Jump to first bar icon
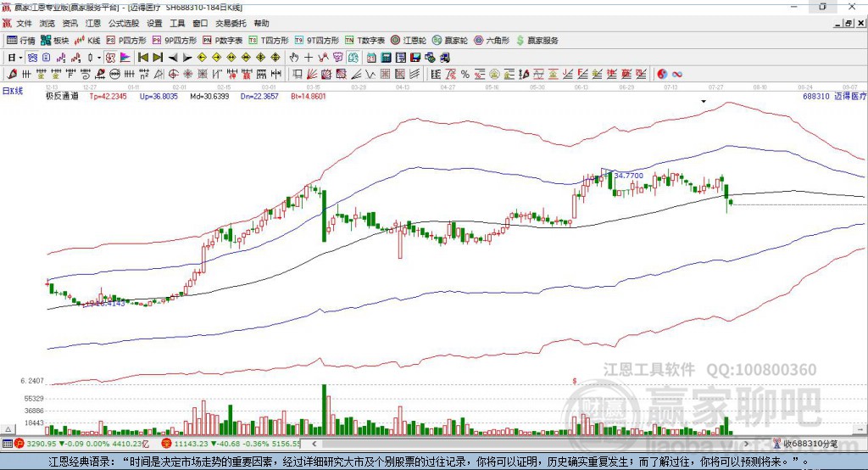This screenshot has width=868, height=470. pyautogui.click(x=142, y=58)
